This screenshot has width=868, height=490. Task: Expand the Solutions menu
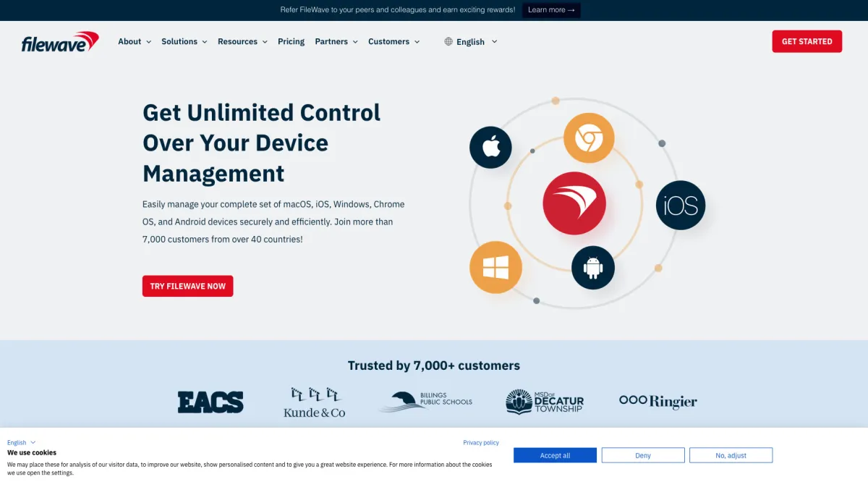click(x=184, y=42)
